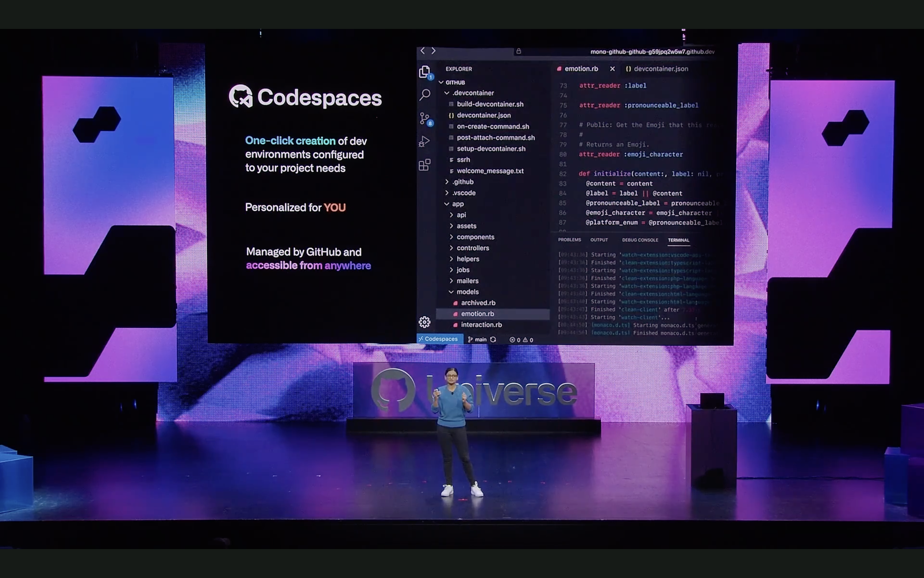Click the address bar lock icon
The image size is (924, 578).
518,51
